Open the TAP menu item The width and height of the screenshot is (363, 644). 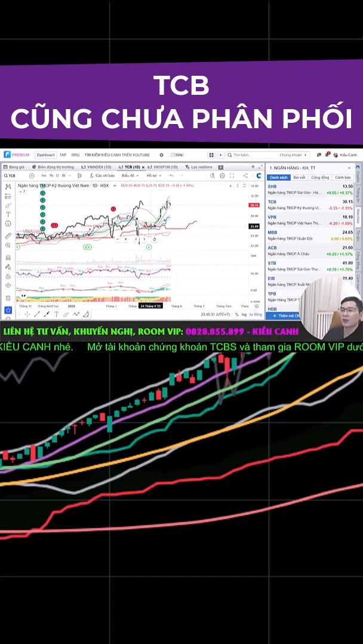click(63, 155)
